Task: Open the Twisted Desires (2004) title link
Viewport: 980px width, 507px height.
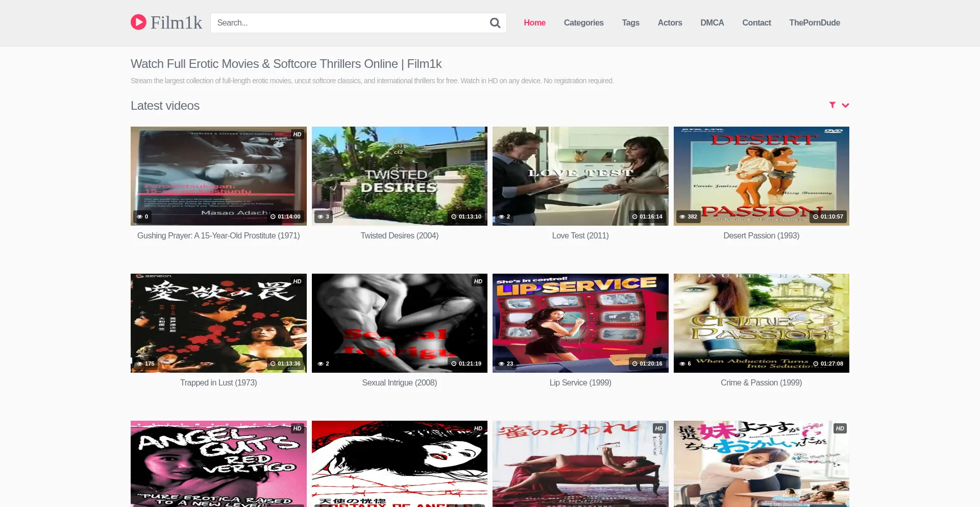Action: [400, 236]
